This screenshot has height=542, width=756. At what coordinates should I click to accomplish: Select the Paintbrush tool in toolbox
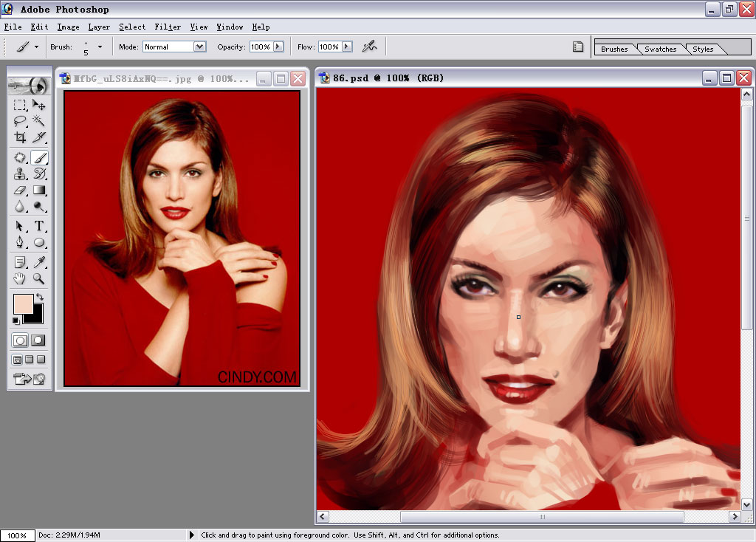[x=39, y=158]
